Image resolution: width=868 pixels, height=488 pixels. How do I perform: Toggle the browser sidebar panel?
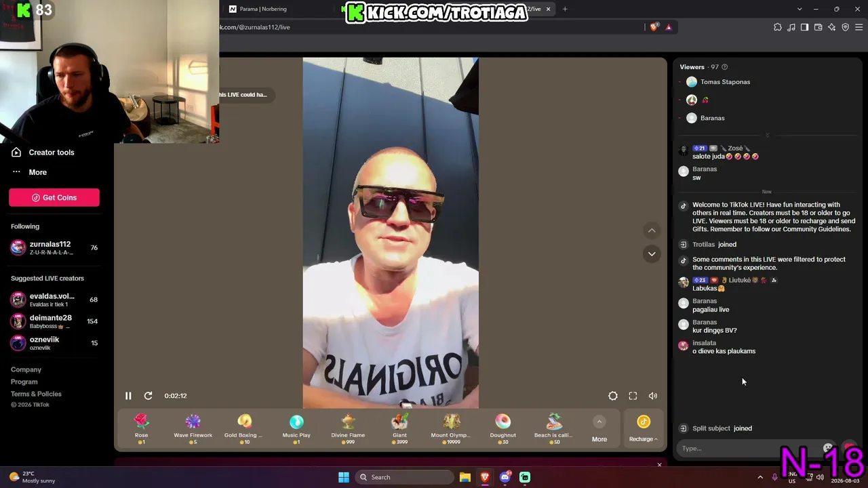click(x=804, y=27)
